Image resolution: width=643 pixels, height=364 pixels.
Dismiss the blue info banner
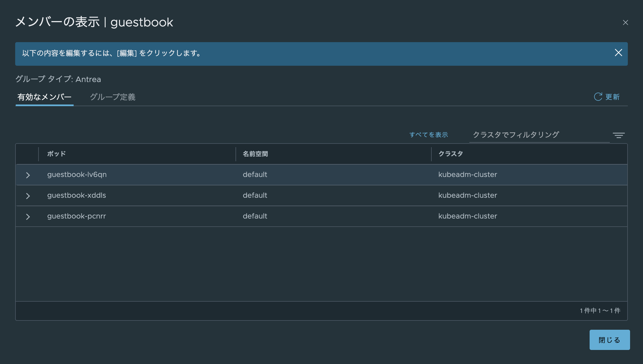coord(618,53)
